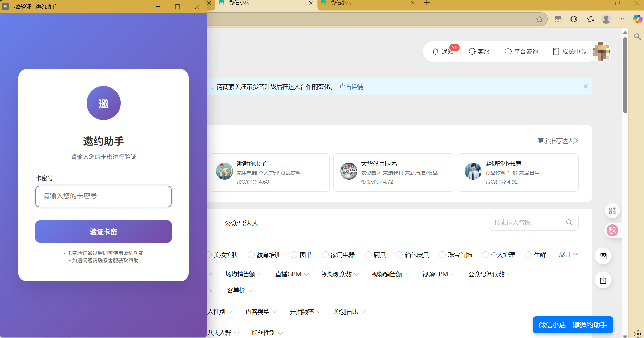Screen dimensions: 644x338
Task: Open 视频销售额 dropdown filter
Action: pyautogui.click(x=390, y=274)
